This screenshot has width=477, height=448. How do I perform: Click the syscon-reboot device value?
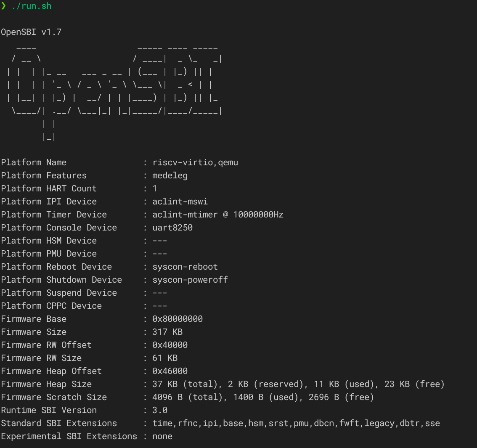click(185, 267)
